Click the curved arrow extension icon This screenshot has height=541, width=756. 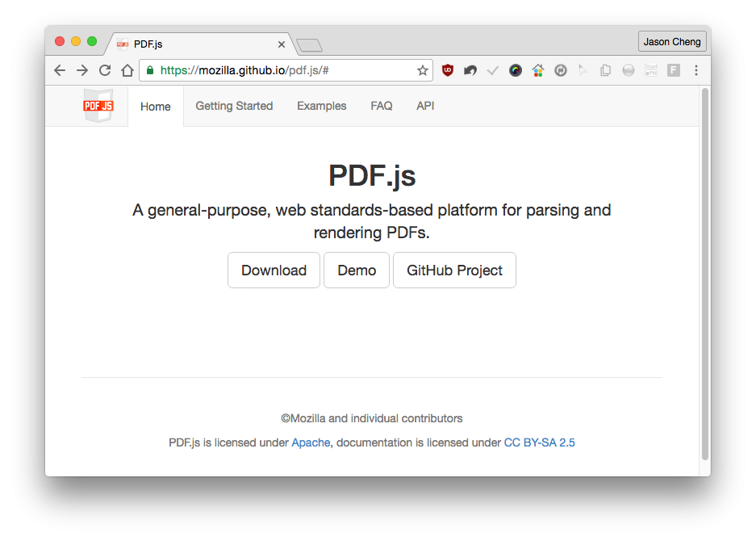point(470,70)
